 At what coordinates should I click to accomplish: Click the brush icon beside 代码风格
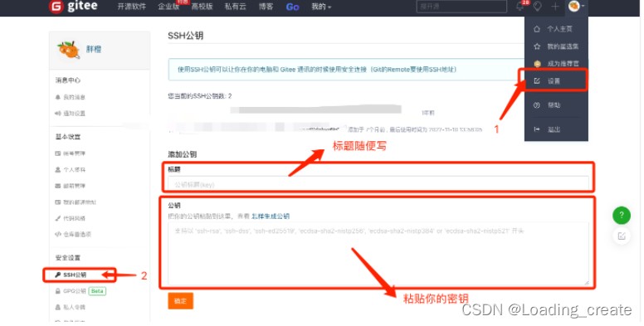point(58,218)
